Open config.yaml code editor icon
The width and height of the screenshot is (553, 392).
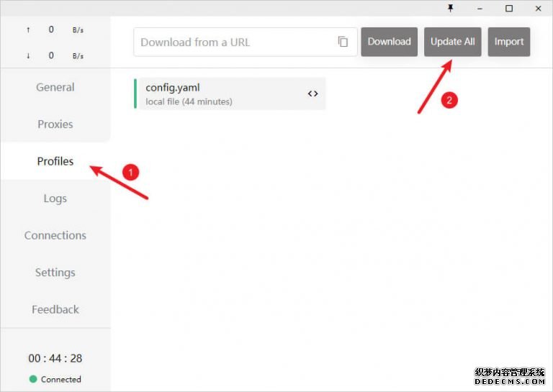coord(313,94)
